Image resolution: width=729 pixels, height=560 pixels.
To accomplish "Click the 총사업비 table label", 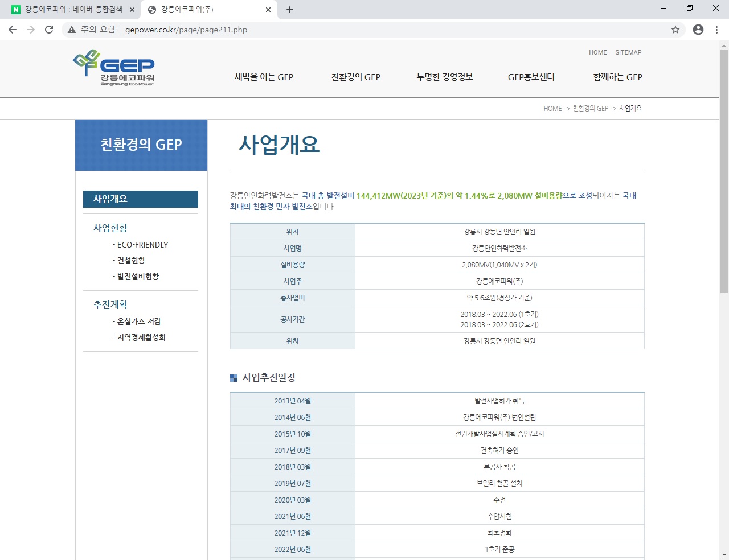I will [293, 298].
